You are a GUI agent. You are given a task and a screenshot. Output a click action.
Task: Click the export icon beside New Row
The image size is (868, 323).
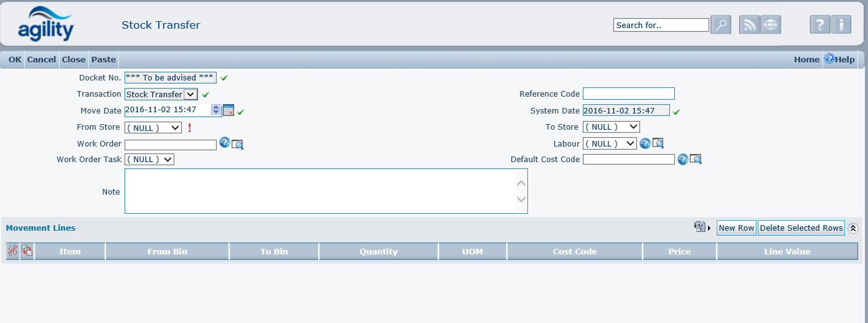coord(701,227)
